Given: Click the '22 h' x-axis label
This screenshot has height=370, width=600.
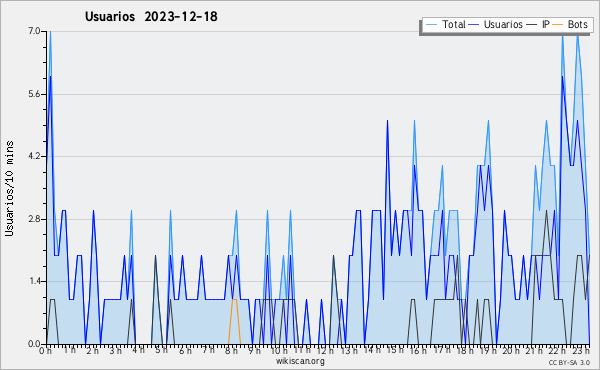Looking at the screenshot, I should point(557,350).
